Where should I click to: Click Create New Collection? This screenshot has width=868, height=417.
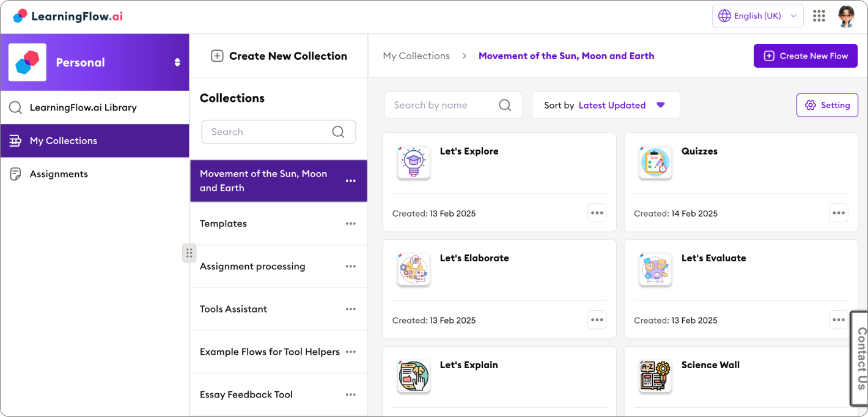coord(279,56)
